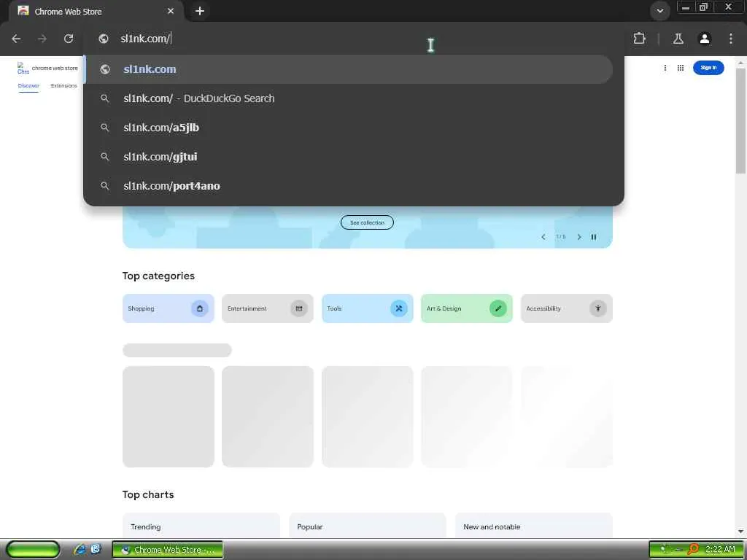
Task: Click the Sign in button
Action: [x=708, y=68]
